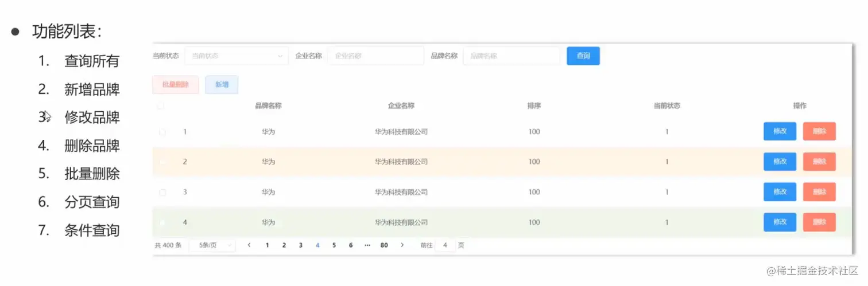Image resolution: width=868 pixels, height=286 pixels.
Task: Click the 新增 add button
Action: pyautogui.click(x=222, y=84)
